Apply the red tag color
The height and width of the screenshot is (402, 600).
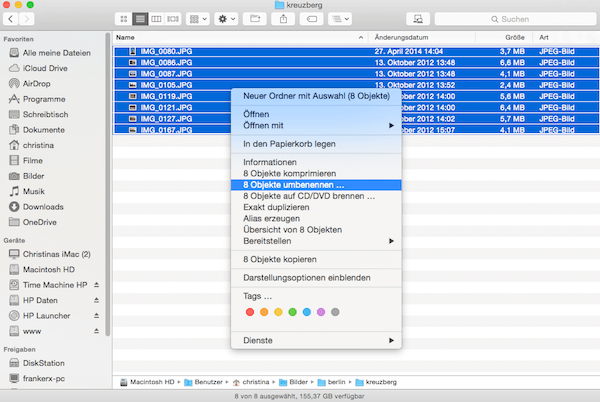click(x=250, y=312)
